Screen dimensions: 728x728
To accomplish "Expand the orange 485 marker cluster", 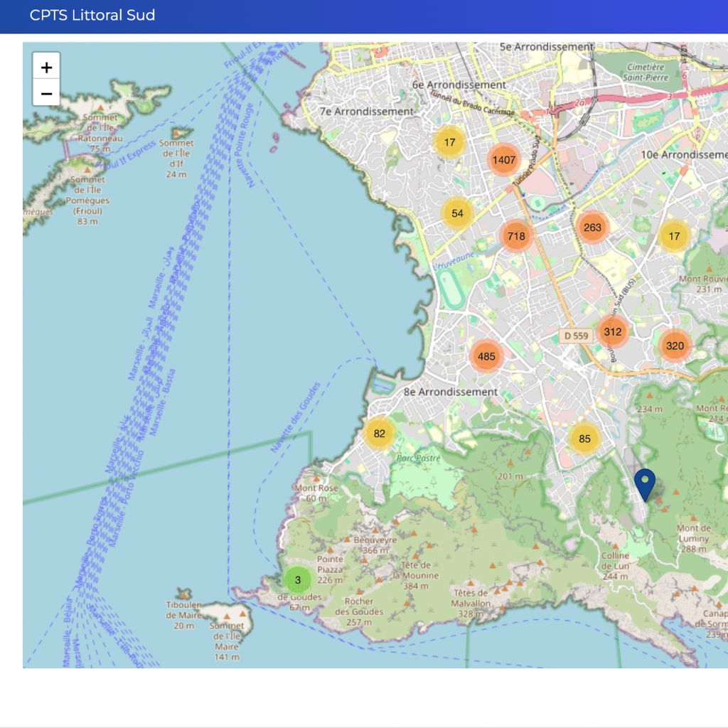I will [486, 356].
